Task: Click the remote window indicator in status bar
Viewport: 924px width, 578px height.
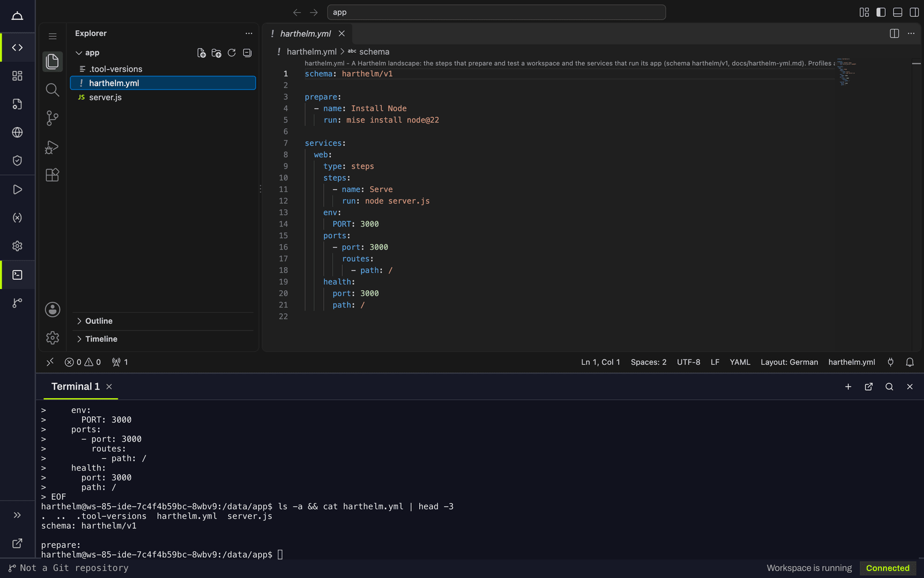Action: click(x=50, y=362)
